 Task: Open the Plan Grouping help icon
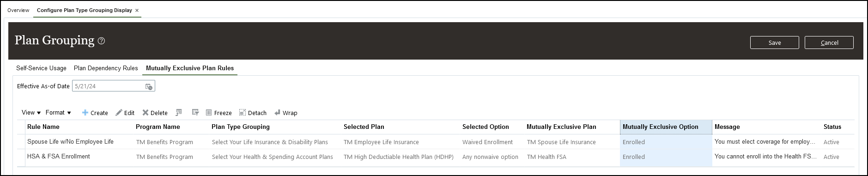pos(102,41)
